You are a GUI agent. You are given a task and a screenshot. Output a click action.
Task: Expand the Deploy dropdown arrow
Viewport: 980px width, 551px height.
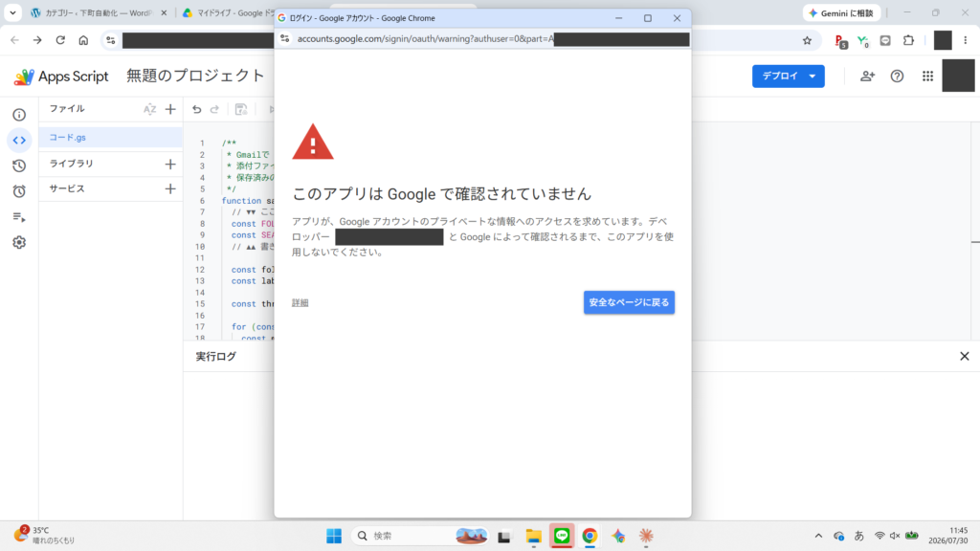[813, 77]
